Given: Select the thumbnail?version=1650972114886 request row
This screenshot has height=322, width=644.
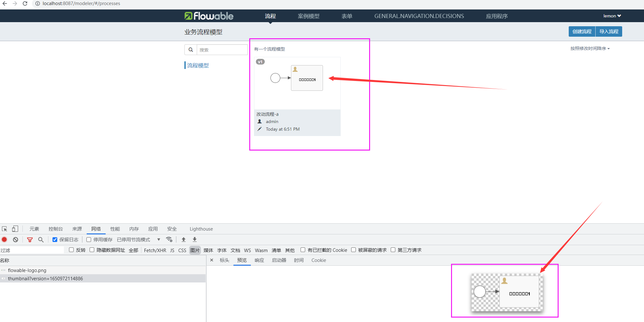Looking at the screenshot, I should coord(103,278).
